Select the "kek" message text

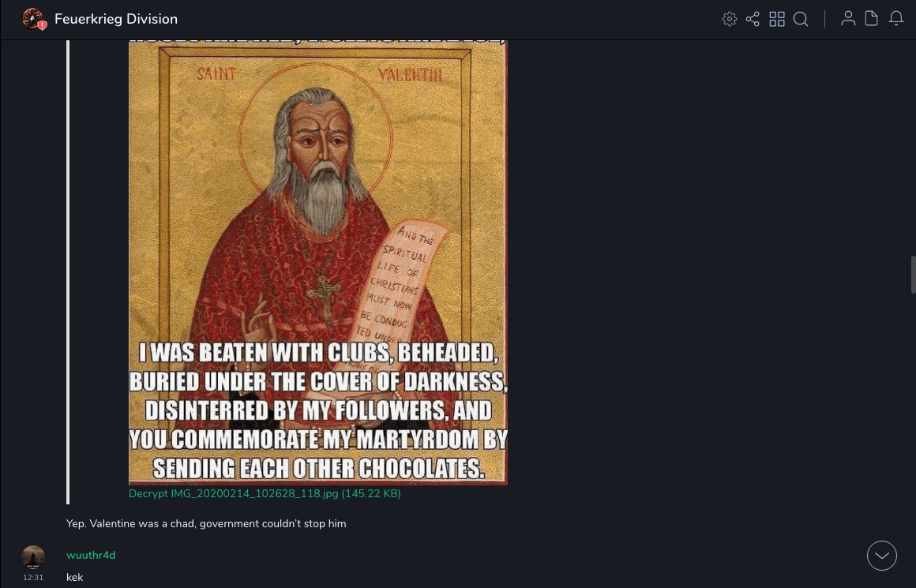75,578
